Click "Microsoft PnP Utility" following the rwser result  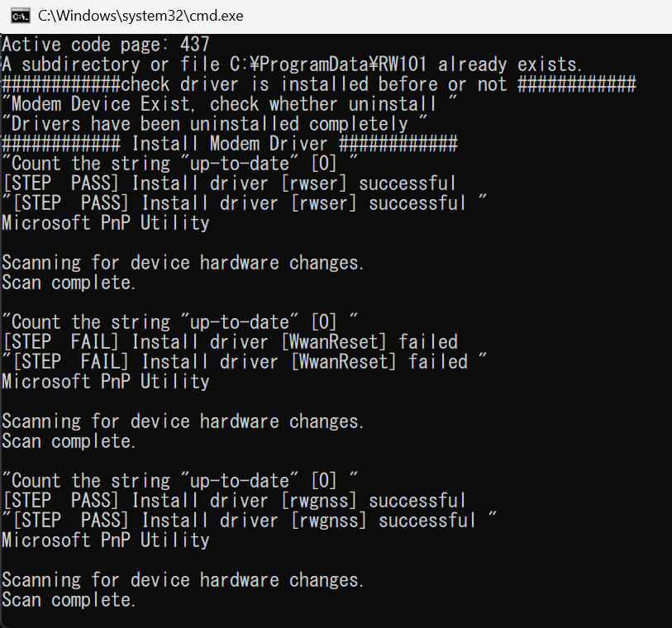pyautogui.click(x=106, y=222)
